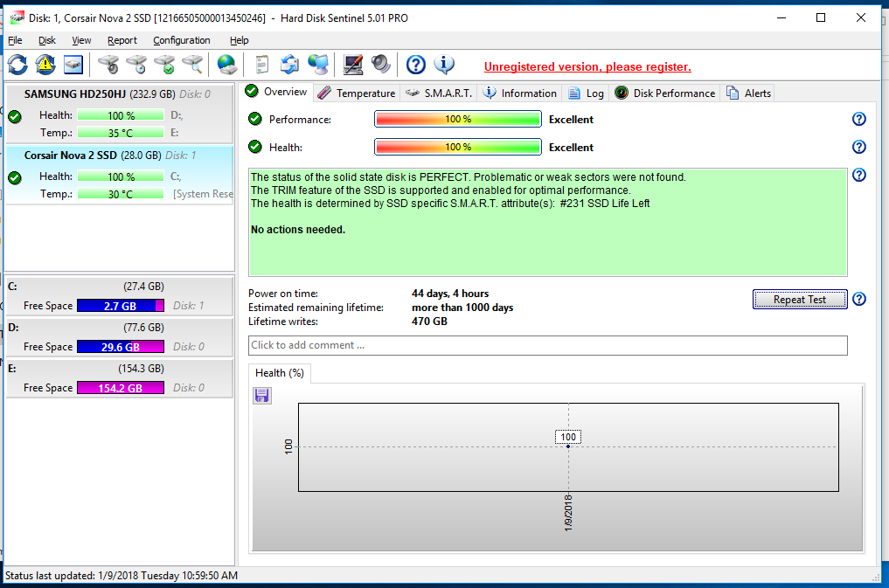Switch to the Temperature tab

click(357, 93)
